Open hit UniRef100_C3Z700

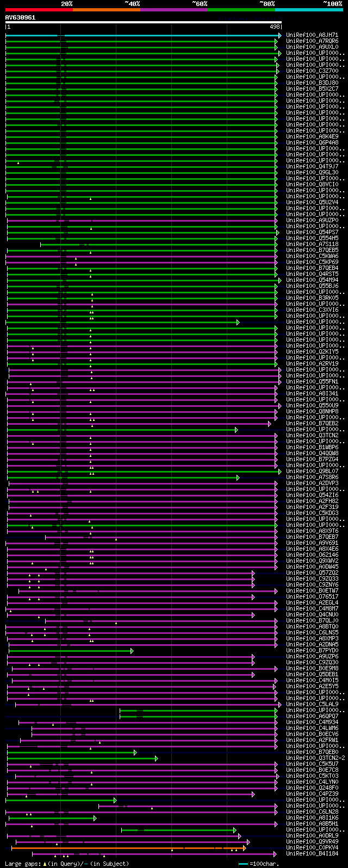[x=312, y=71]
